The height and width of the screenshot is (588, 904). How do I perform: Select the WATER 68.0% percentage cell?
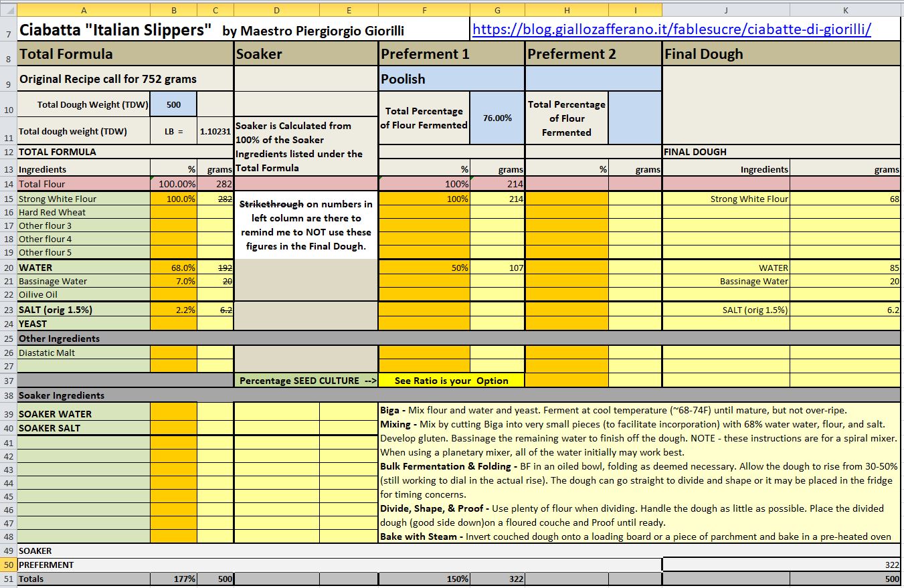coord(173,268)
